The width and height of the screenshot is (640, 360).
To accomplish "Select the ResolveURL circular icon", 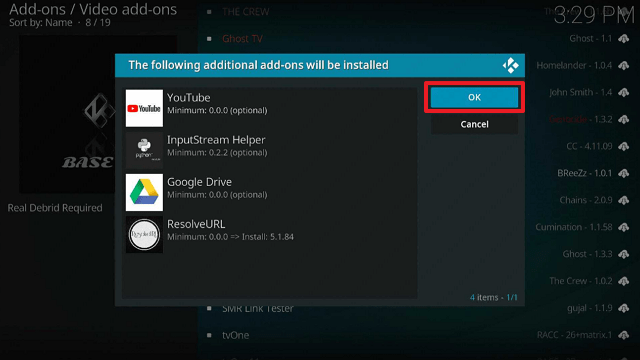I will [x=144, y=234].
